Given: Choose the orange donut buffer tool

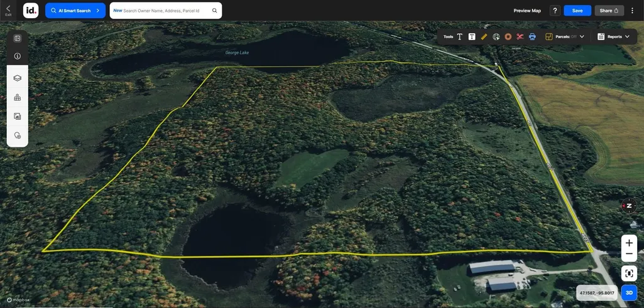Looking at the screenshot, I should pos(508,36).
